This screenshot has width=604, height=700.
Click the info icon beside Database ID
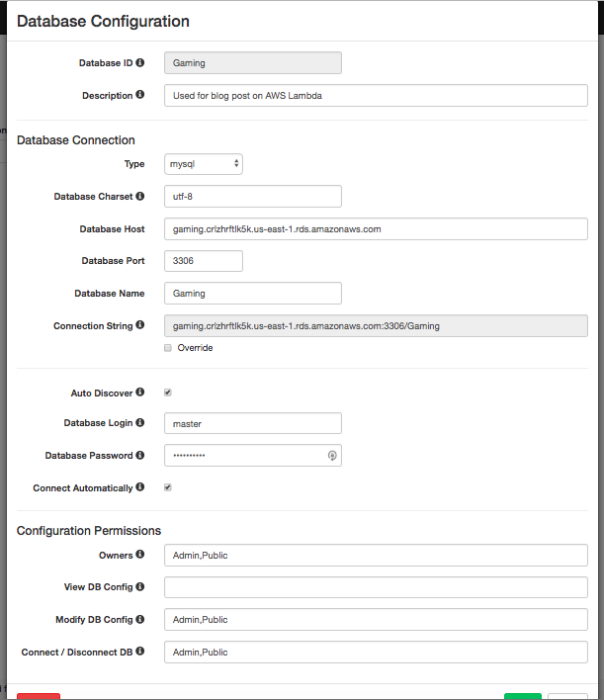139,62
